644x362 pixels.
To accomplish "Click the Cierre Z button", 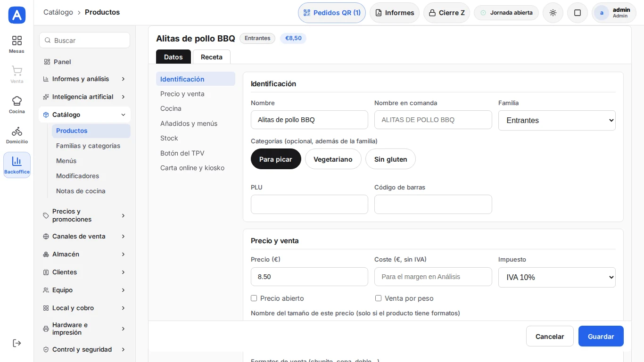I will coord(446,13).
